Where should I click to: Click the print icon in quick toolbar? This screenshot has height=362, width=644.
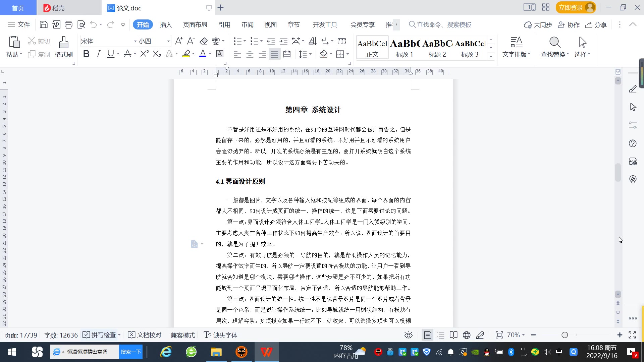(x=68, y=24)
